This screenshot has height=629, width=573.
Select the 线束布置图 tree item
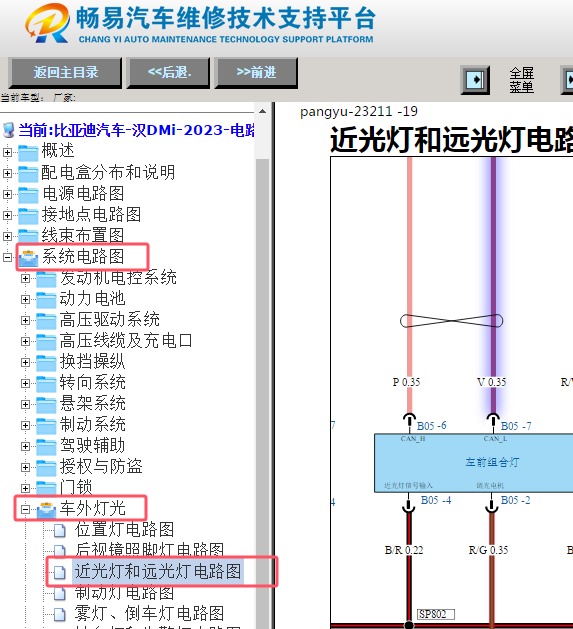tap(83, 235)
